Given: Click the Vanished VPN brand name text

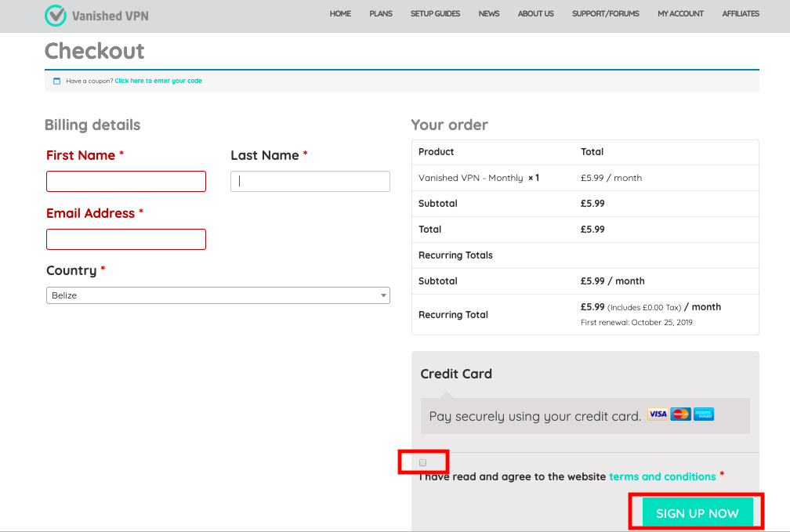Looking at the screenshot, I should click(x=111, y=16).
